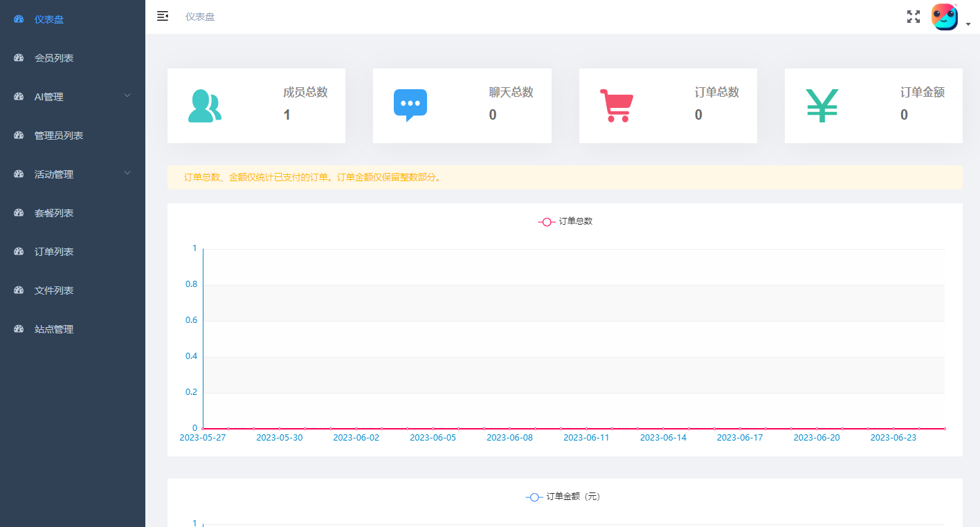Toggle 订单总数 series in chart legend
This screenshot has height=527, width=980.
(x=565, y=221)
